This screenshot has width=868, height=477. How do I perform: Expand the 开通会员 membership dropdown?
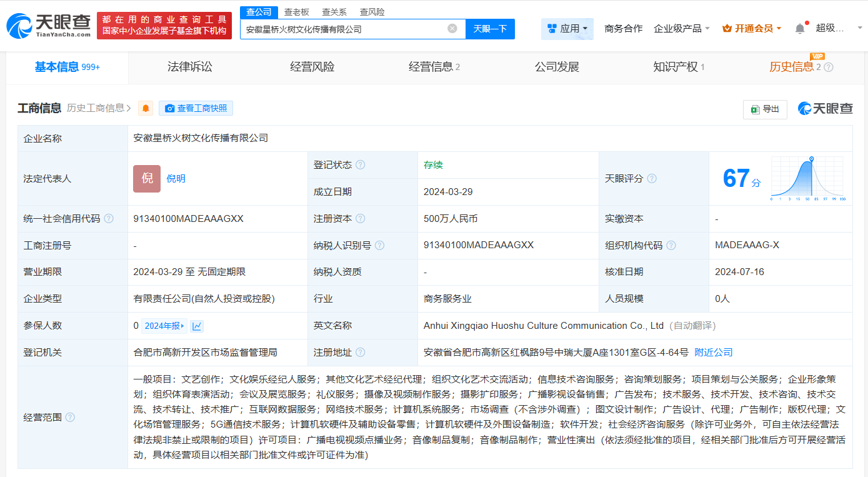(x=752, y=29)
